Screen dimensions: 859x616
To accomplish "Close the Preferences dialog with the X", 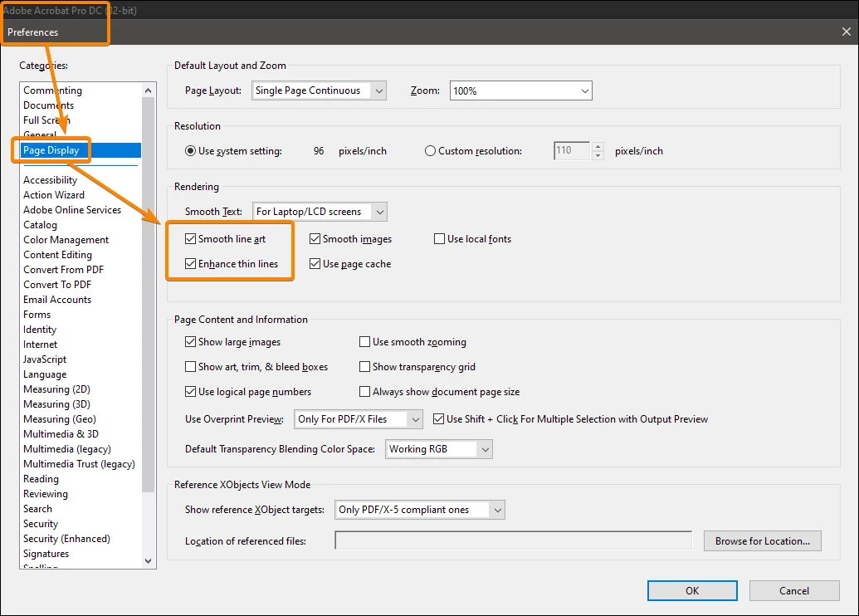I will (x=846, y=32).
